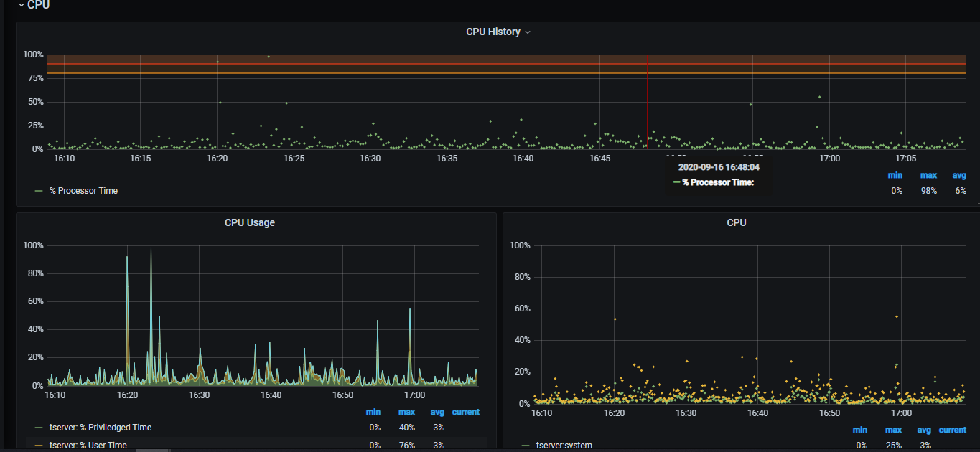
Task: Collapse the CPU dashboard row
Action: click(34, 5)
